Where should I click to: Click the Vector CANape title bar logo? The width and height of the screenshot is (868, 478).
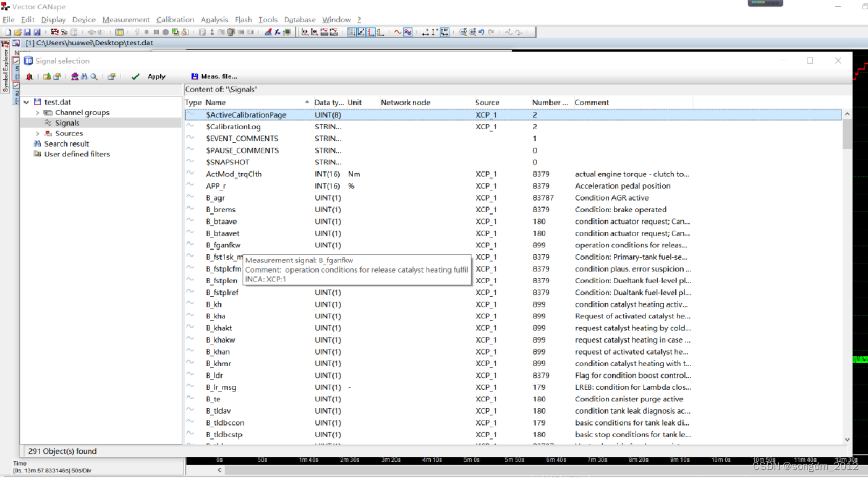[x=6, y=7]
